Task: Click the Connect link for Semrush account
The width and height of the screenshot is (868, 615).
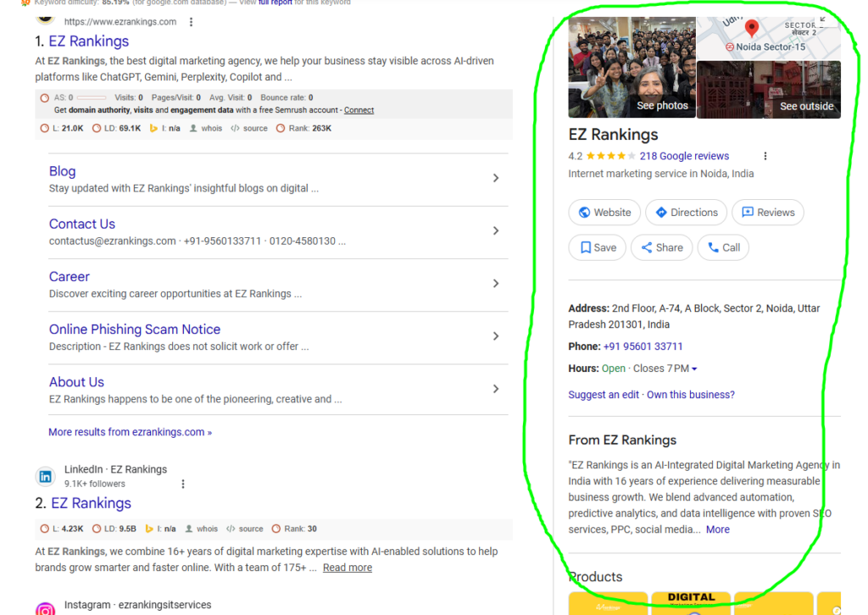Action: 359,110
